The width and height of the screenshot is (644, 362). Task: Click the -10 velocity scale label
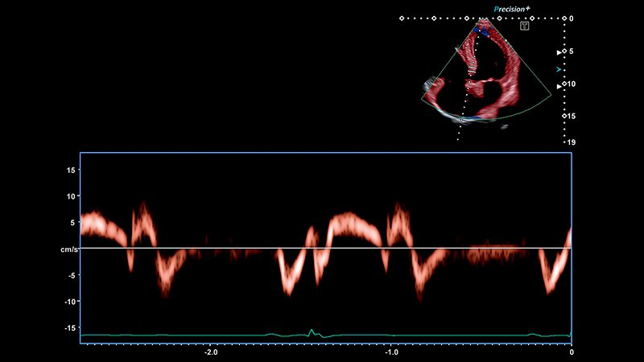[x=69, y=302]
